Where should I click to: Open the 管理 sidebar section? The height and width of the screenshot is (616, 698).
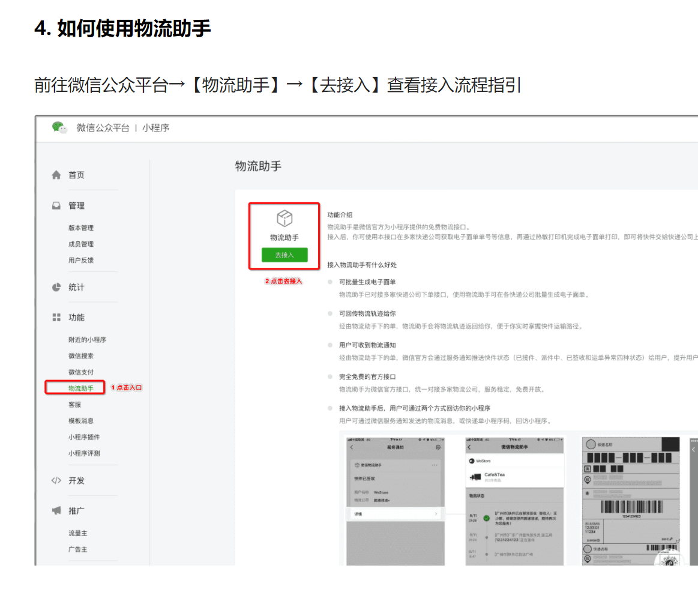click(x=76, y=206)
